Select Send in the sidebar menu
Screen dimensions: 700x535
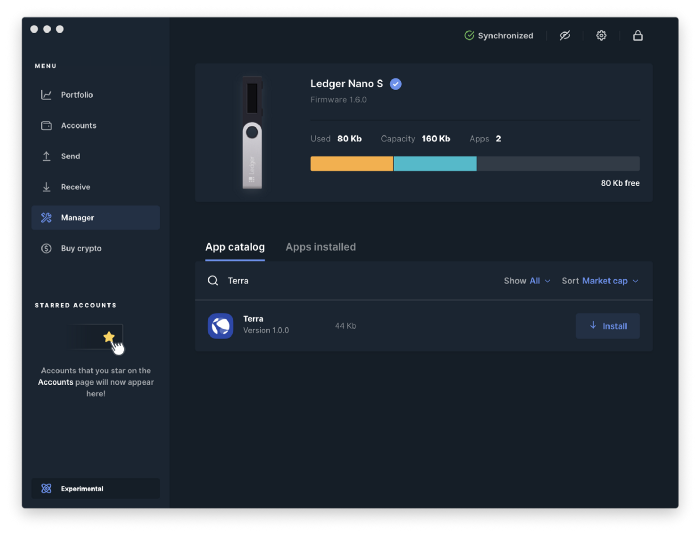coord(96,156)
